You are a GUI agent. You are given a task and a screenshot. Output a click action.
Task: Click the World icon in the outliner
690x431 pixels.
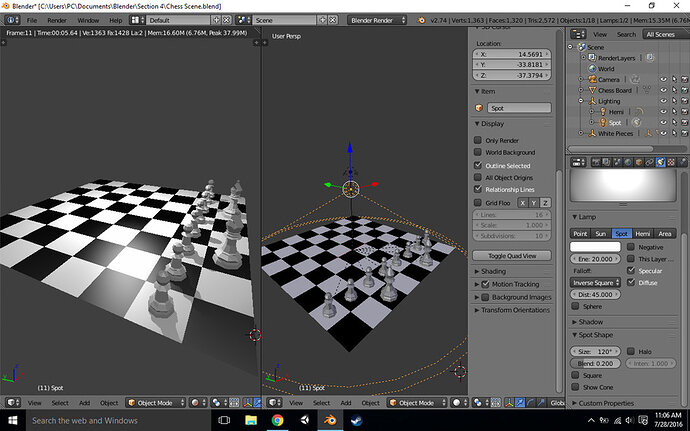click(x=590, y=68)
